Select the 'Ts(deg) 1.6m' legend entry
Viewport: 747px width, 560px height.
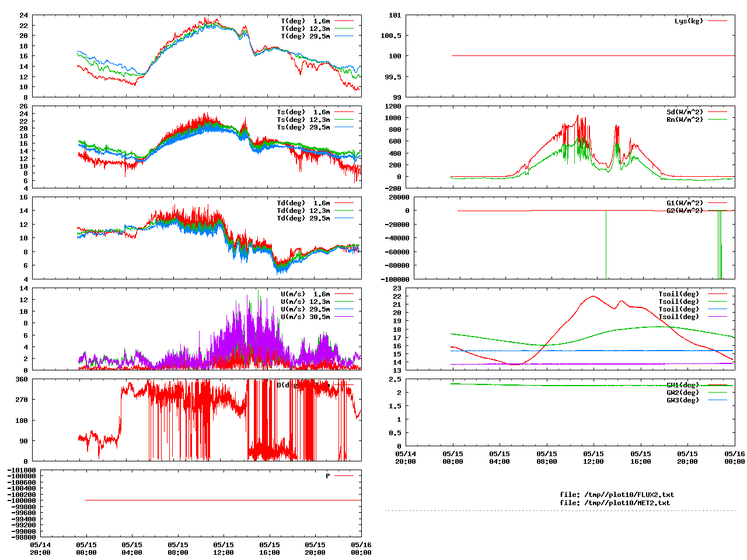coord(303,112)
